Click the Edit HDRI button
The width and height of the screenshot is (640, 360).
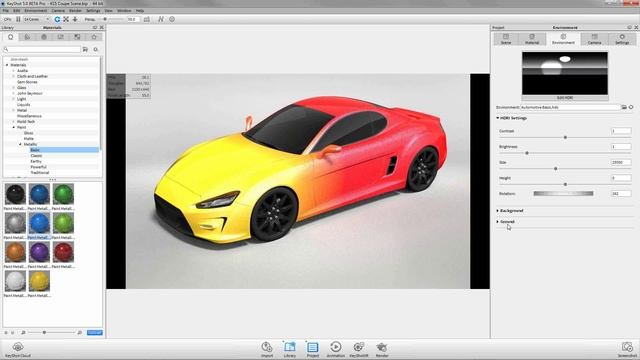click(x=565, y=98)
